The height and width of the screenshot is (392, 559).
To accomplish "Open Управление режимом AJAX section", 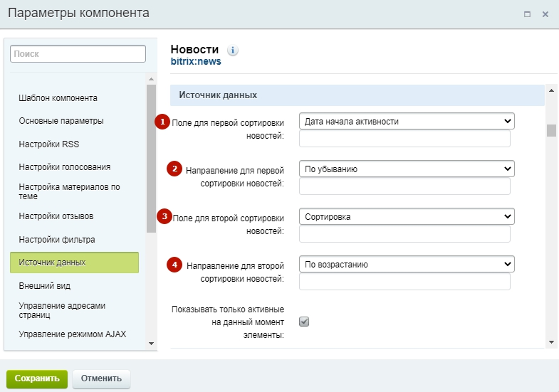I will [x=73, y=334].
